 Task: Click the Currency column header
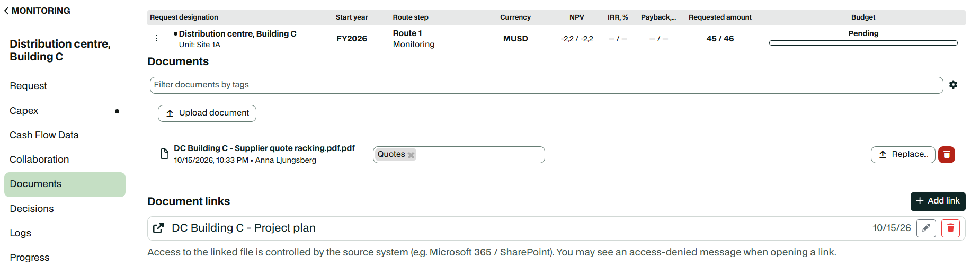(x=515, y=17)
